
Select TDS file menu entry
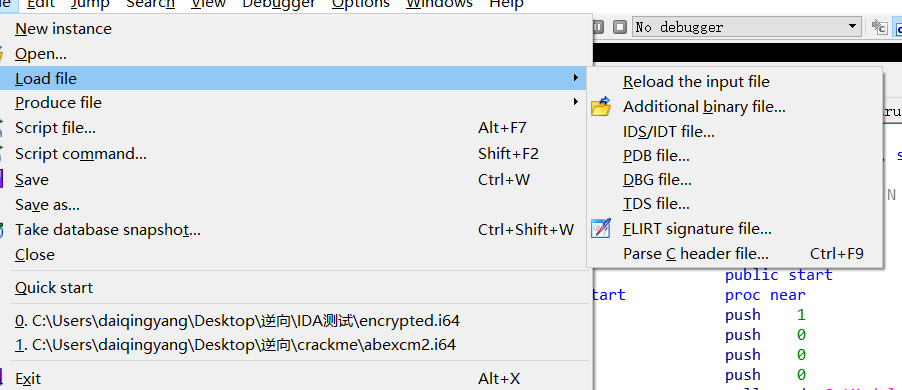click(x=656, y=204)
